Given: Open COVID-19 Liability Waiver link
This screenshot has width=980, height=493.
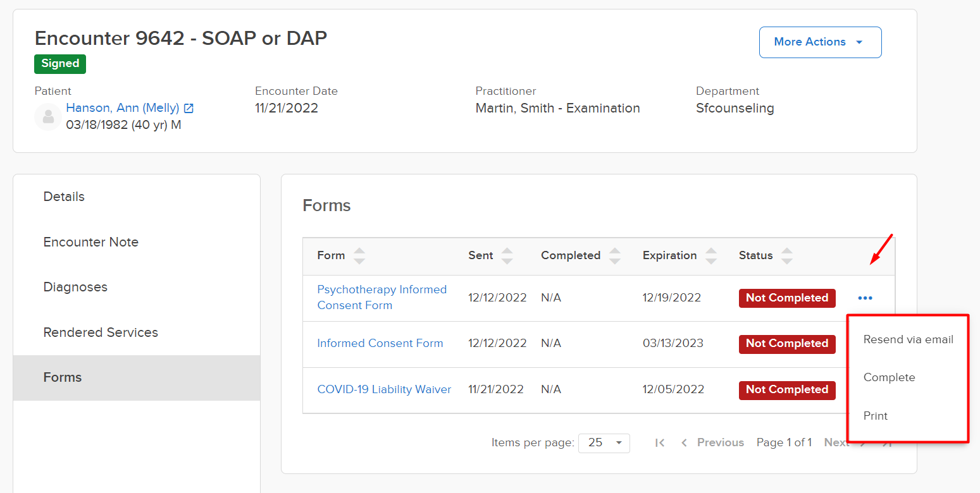Looking at the screenshot, I should tap(384, 389).
